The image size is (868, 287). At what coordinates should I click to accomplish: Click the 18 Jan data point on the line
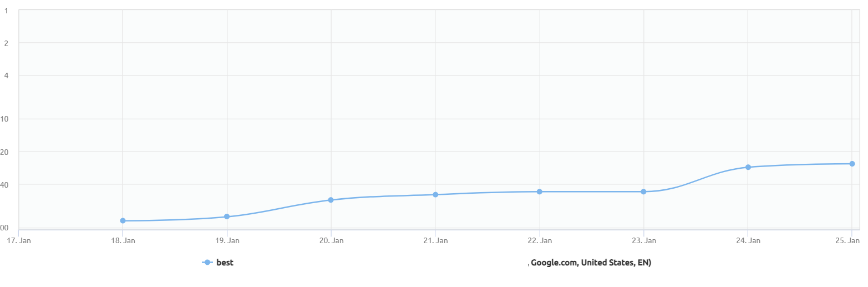point(123,221)
